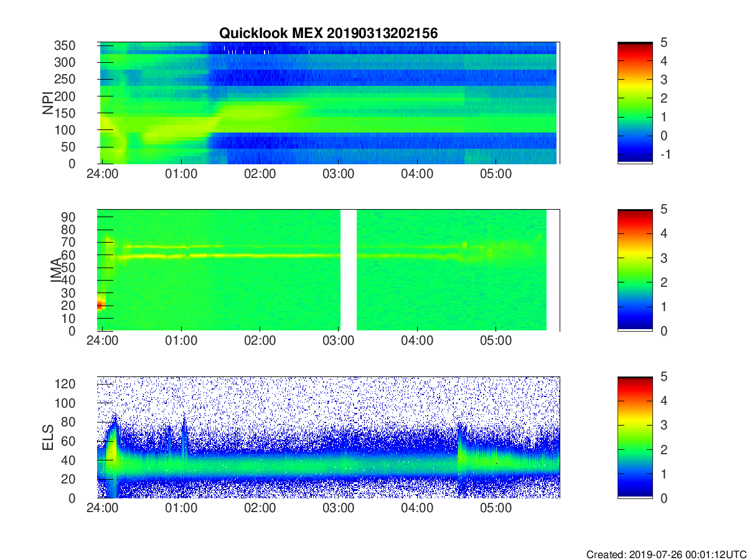Click the 24:00 time label under IMA

point(102,342)
